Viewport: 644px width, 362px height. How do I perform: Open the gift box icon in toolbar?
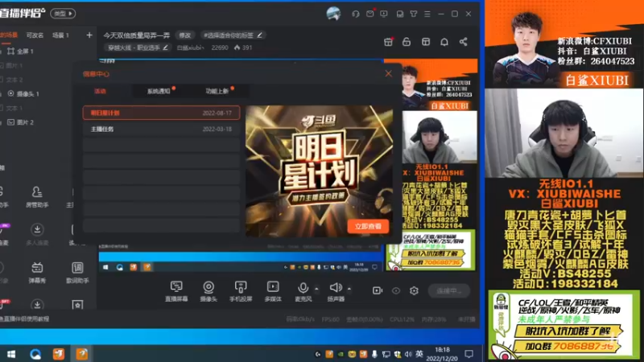click(x=388, y=42)
